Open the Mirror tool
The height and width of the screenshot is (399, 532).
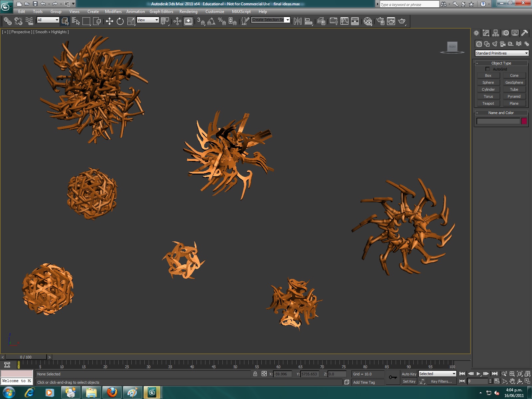(298, 21)
